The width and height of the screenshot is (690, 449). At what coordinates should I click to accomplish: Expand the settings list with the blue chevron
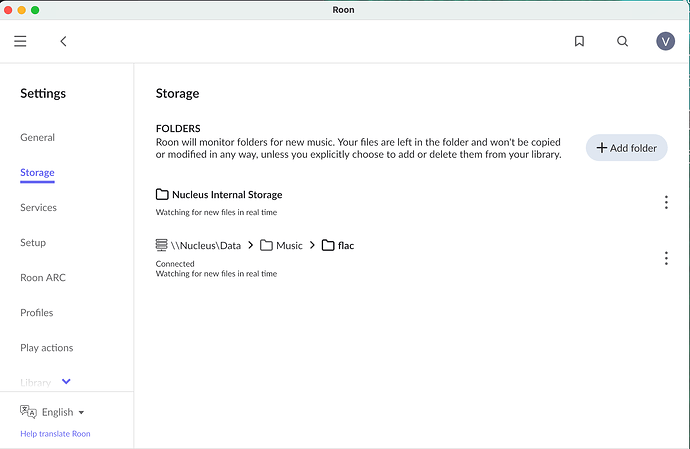(66, 381)
